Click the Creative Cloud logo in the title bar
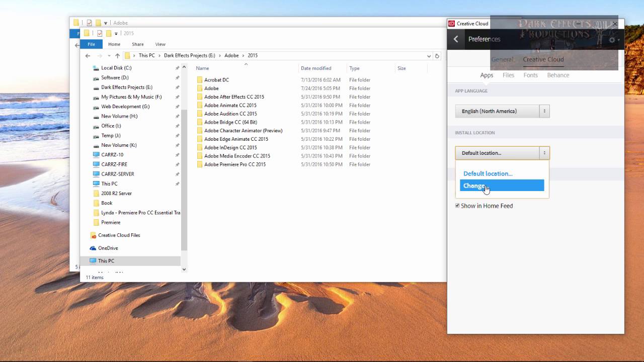 pyautogui.click(x=451, y=24)
